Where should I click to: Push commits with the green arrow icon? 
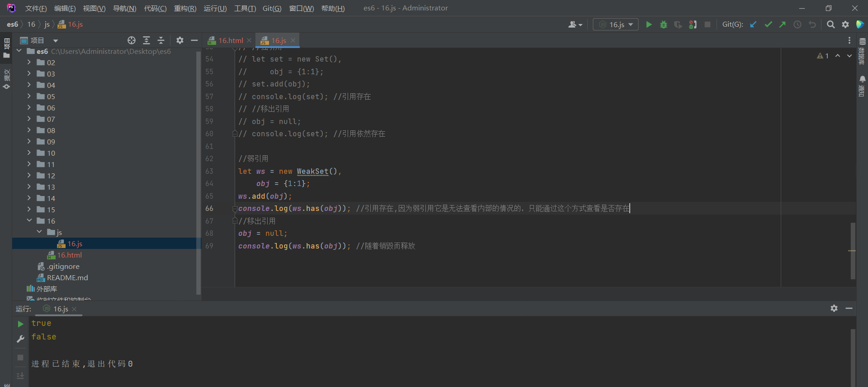point(783,24)
